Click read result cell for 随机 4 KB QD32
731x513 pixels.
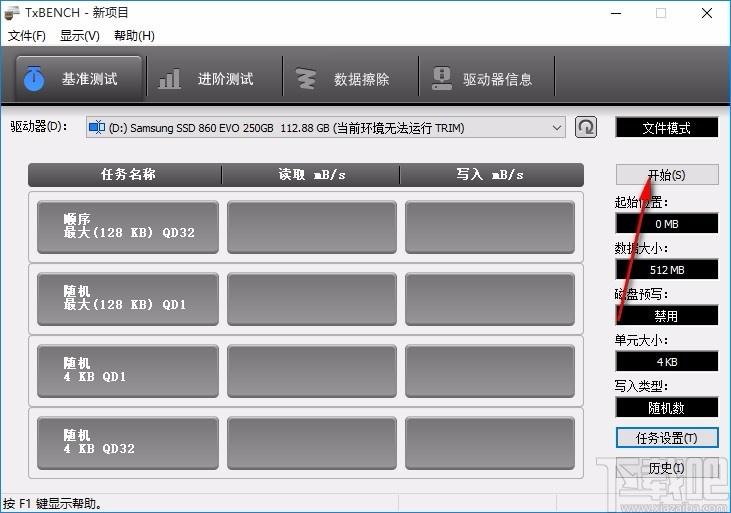(312, 443)
